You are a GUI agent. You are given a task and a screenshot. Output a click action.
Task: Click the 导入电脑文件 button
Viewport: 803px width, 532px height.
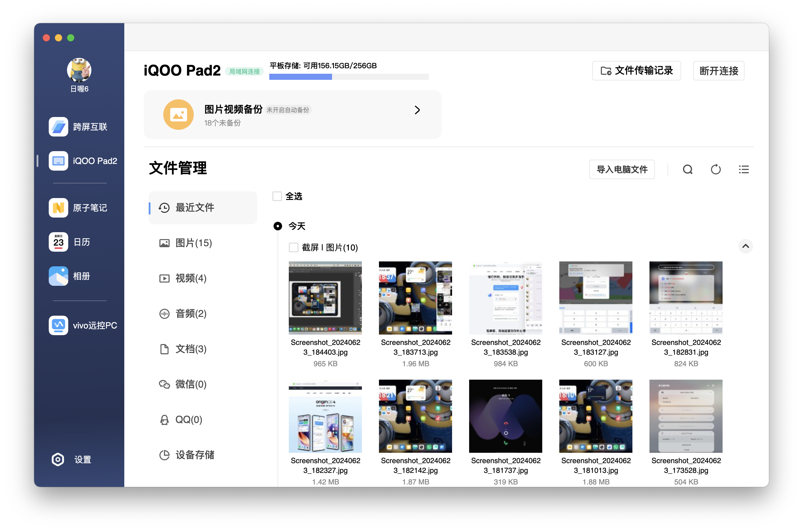pos(621,169)
